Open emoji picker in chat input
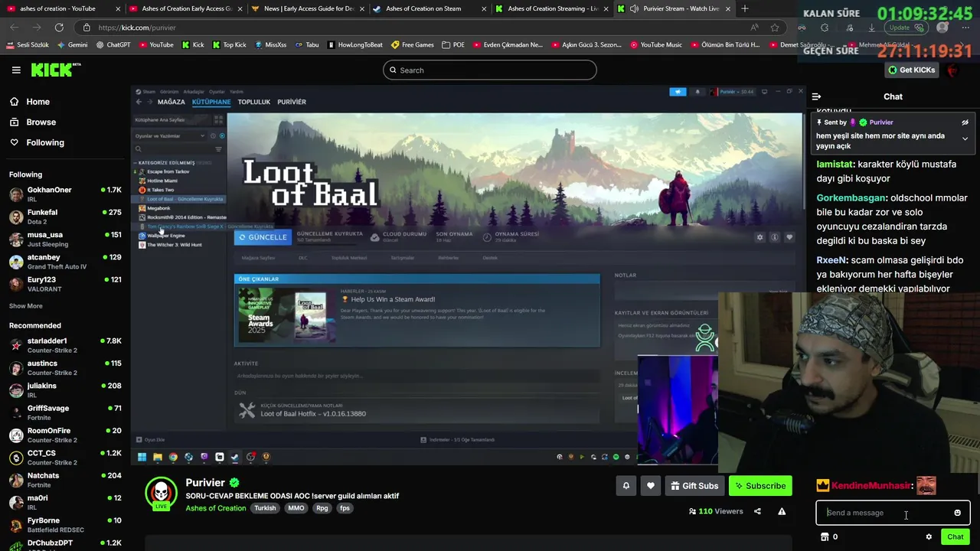This screenshot has height=551, width=980. pos(957,513)
